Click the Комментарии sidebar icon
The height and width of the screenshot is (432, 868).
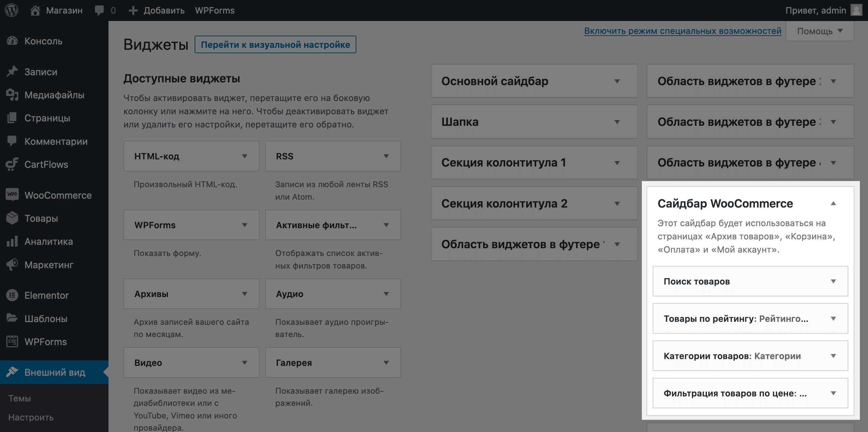pyautogui.click(x=12, y=141)
